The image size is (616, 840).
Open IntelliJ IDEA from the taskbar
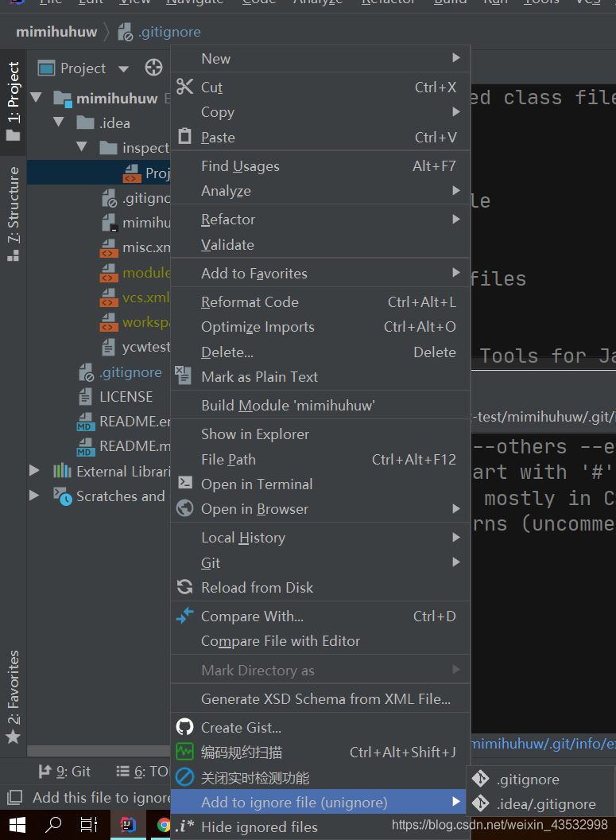click(x=128, y=824)
